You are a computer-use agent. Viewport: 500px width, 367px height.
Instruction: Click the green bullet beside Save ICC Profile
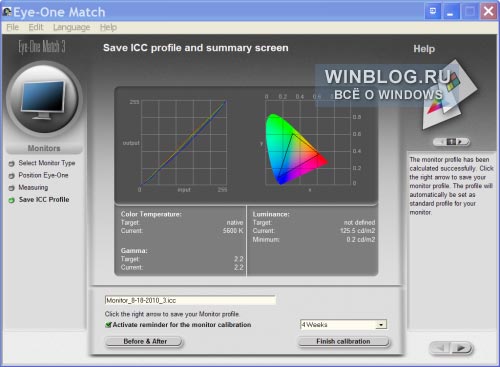(x=12, y=200)
